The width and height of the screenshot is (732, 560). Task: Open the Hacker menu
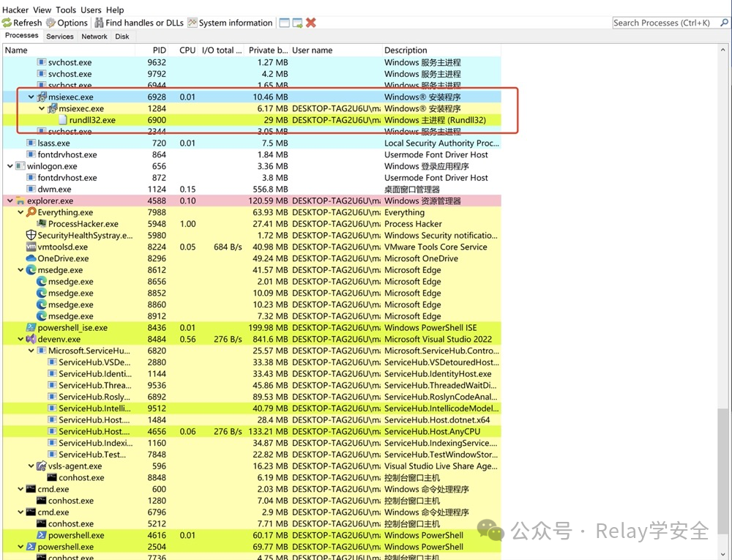coord(15,10)
